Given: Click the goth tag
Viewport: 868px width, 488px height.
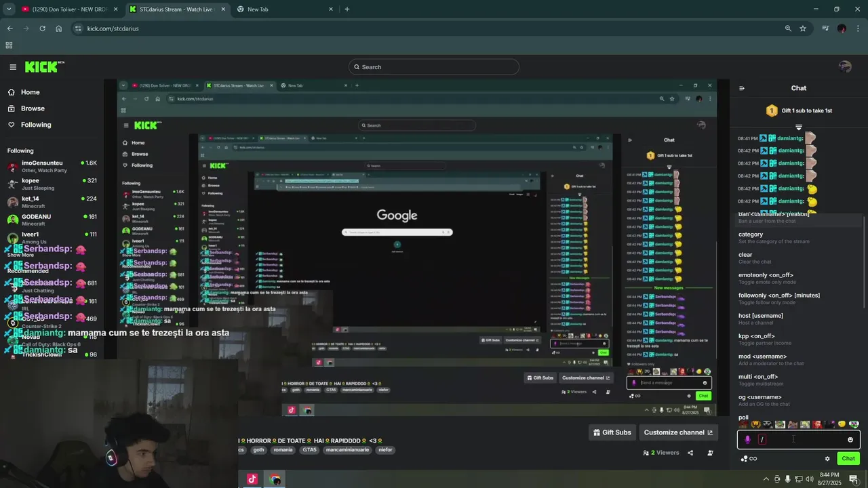Looking at the screenshot, I should pos(258,450).
